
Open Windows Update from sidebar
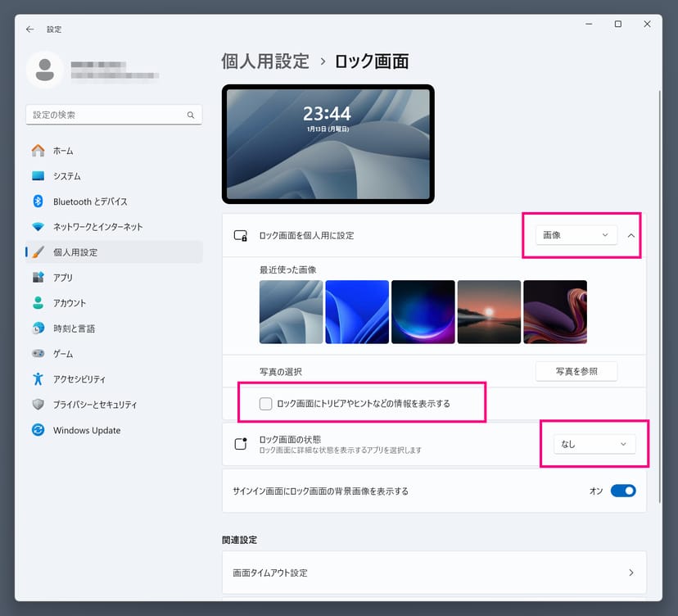[x=86, y=430]
